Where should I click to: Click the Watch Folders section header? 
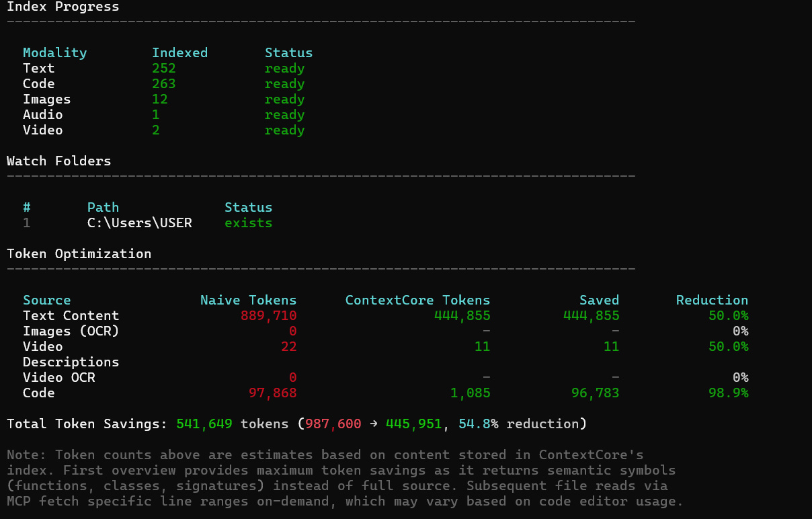click(58, 161)
